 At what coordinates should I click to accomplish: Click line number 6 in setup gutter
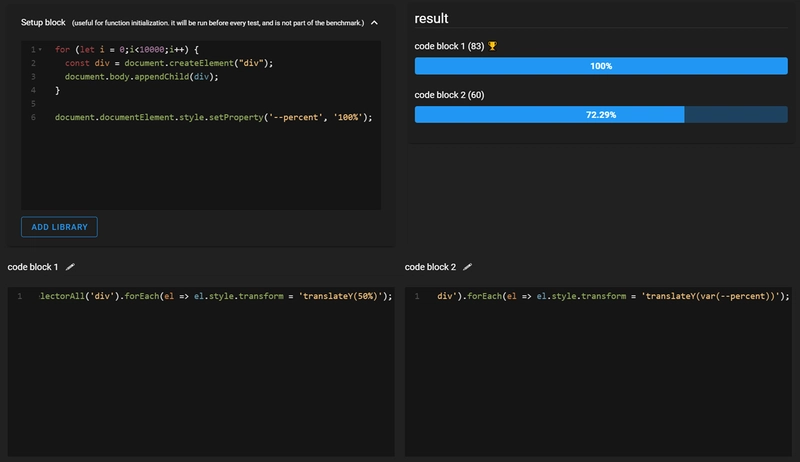click(33, 117)
